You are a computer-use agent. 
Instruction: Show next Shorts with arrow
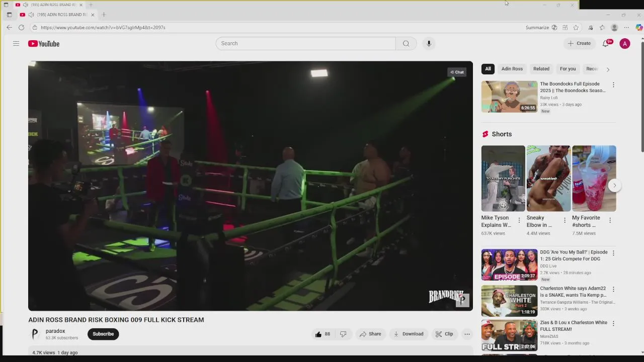click(x=614, y=186)
